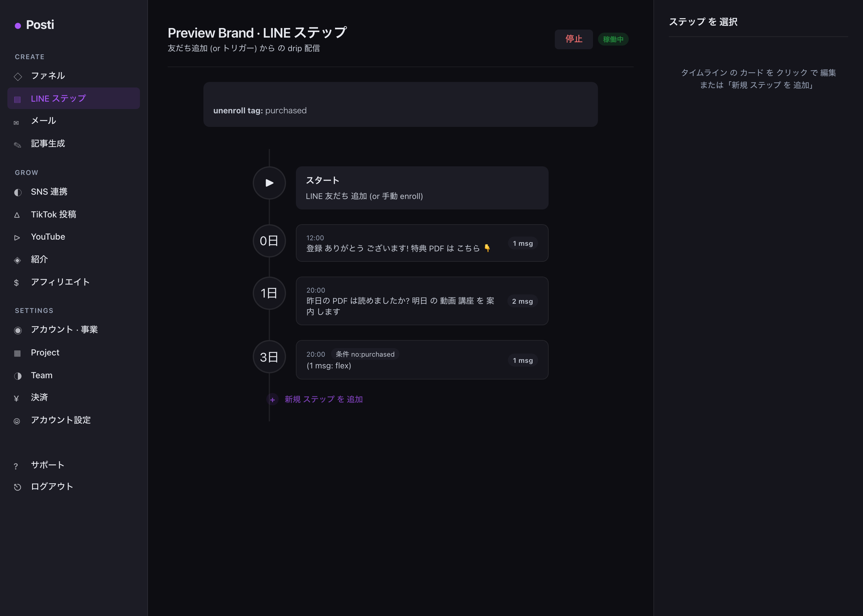Click the アカウント設定 smiley icon
This screenshot has width=863, height=616.
coord(17,421)
